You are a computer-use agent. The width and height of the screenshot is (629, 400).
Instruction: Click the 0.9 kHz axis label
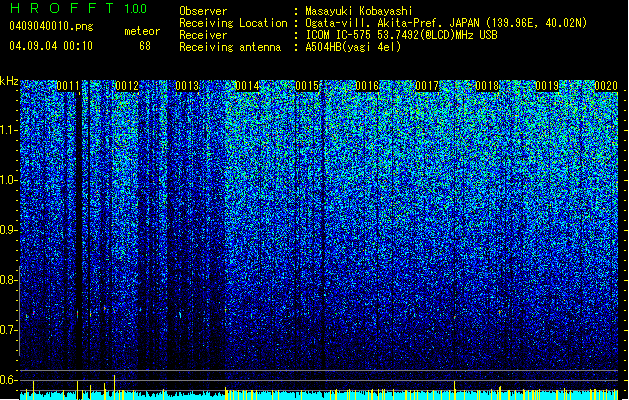click(x=9, y=230)
